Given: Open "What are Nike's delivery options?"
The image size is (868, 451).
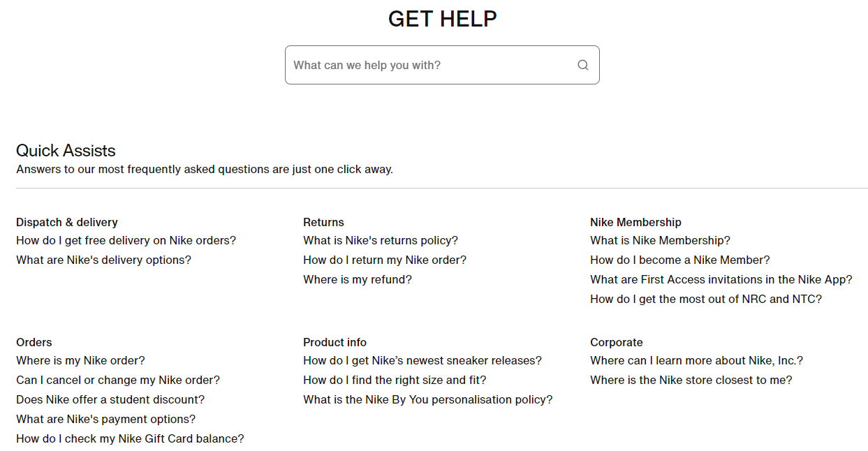Looking at the screenshot, I should click(x=103, y=260).
